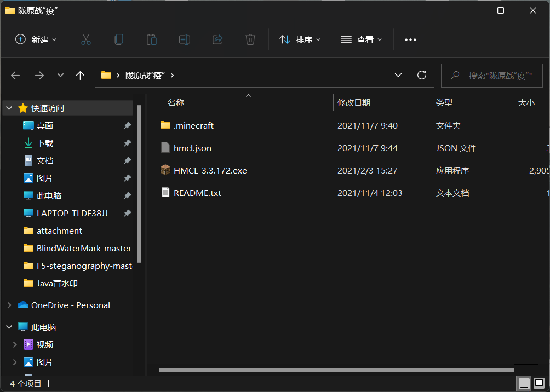Click the Share icon in toolbar
The height and width of the screenshot is (392, 550).
tap(217, 39)
